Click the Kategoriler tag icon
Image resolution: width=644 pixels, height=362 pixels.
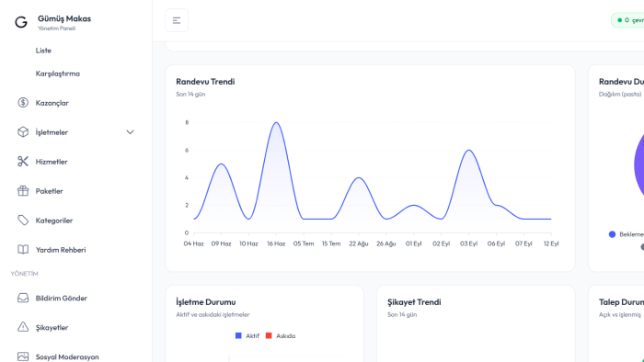point(23,221)
